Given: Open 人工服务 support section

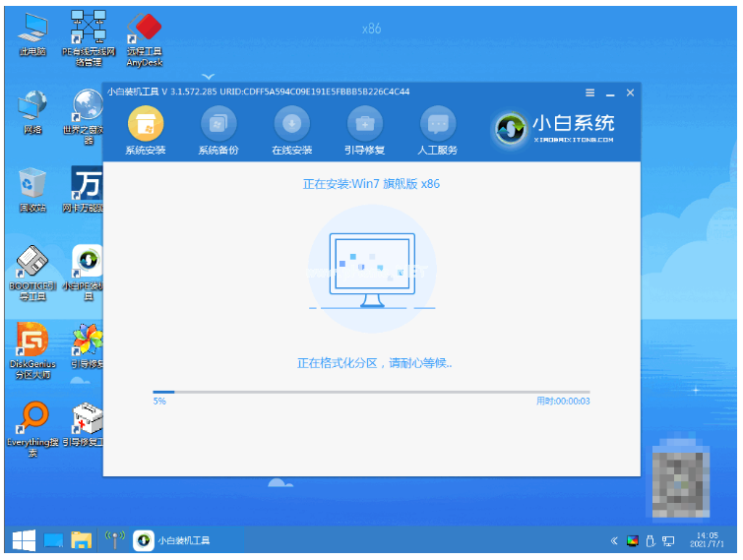Looking at the screenshot, I should [x=438, y=124].
